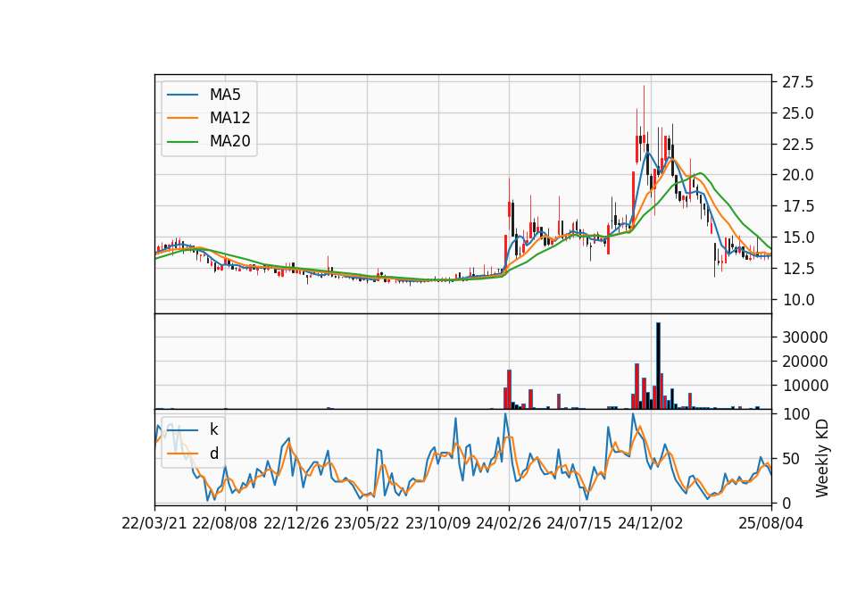Click the orange MA12 legend line sample
The width and height of the screenshot is (857, 616).
point(182,118)
